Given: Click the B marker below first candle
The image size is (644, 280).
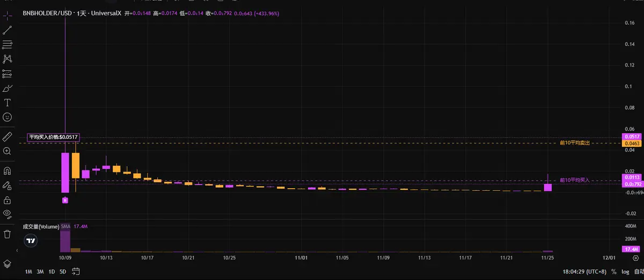Looking at the screenshot, I should pos(65,200).
